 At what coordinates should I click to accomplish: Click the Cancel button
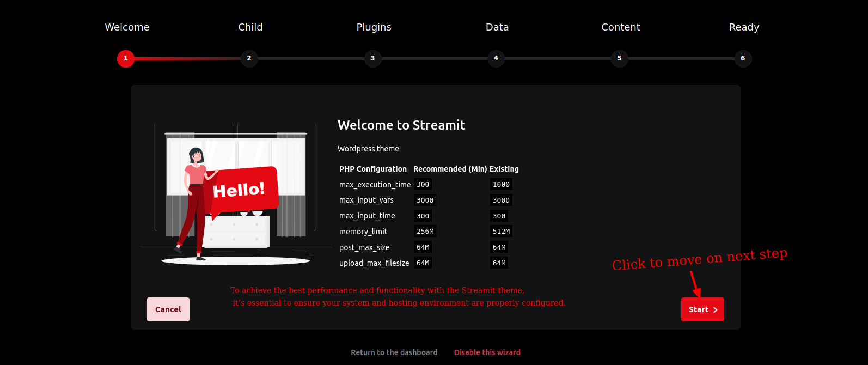[x=168, y=309]
